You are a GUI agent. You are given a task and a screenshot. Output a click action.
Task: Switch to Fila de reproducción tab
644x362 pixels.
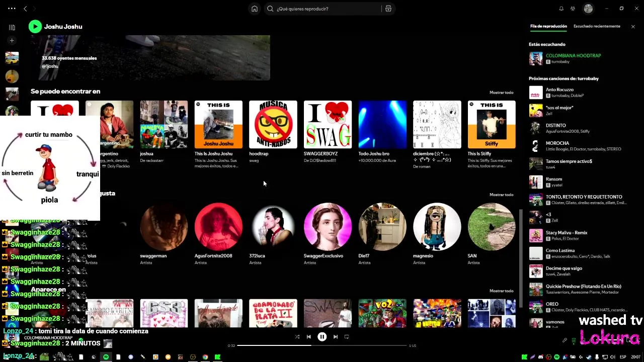point(548,26)
